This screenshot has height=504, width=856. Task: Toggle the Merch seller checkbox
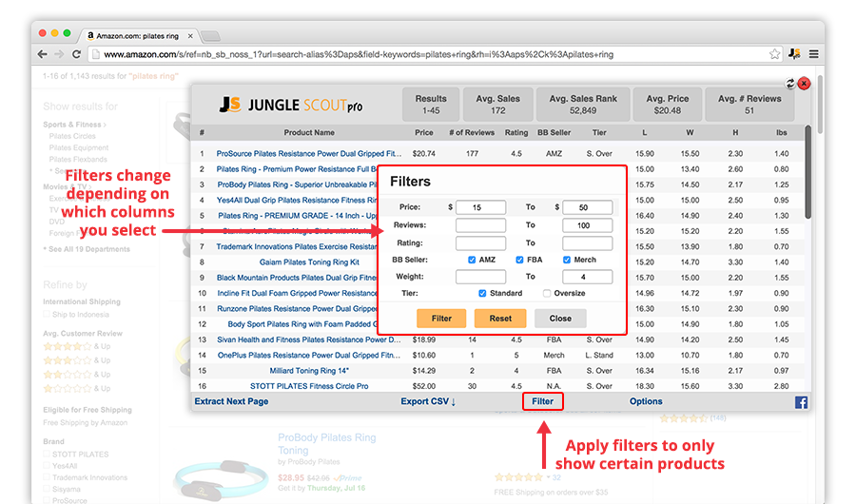[x=567, y=260]
